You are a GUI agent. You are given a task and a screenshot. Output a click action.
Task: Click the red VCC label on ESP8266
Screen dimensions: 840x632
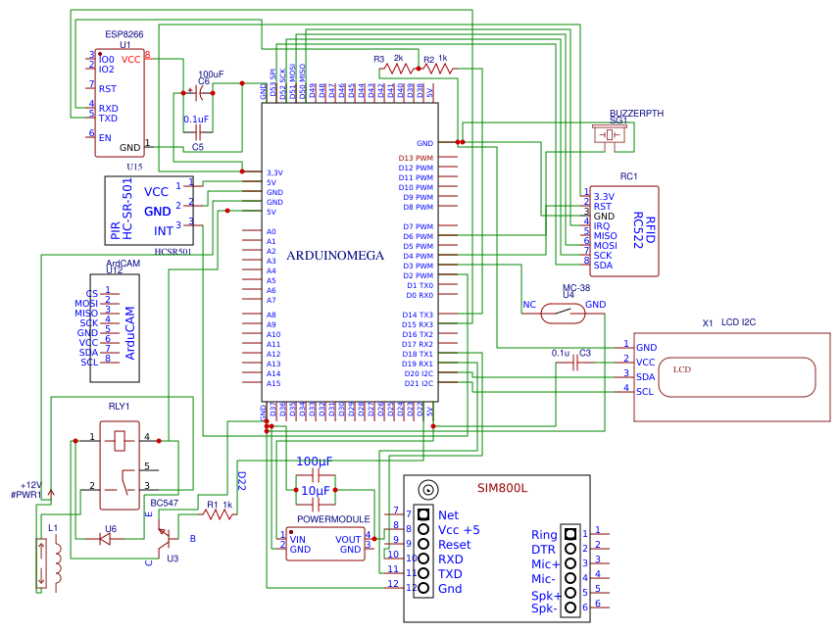(130, 60)
